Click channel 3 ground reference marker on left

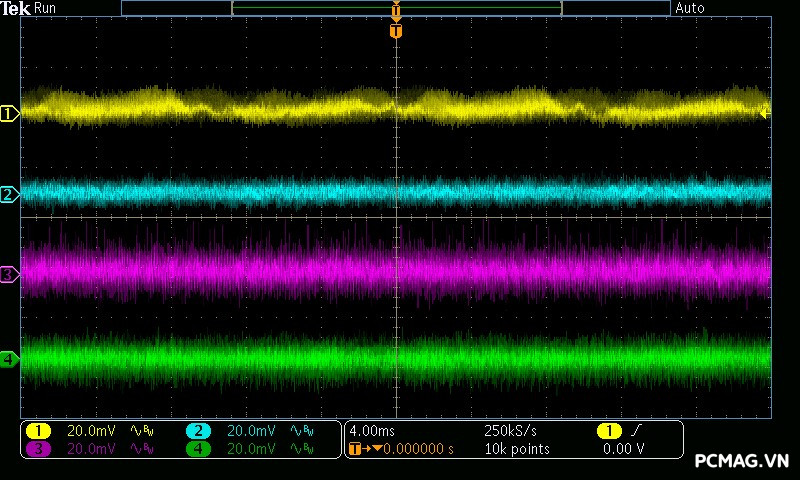click(x=9, y=274)
